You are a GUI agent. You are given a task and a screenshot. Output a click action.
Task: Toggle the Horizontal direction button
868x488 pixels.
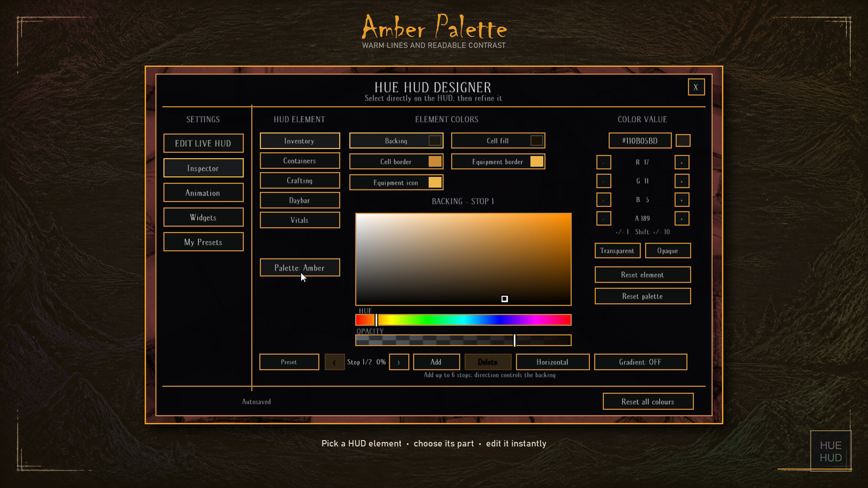(x=552, y=362)
